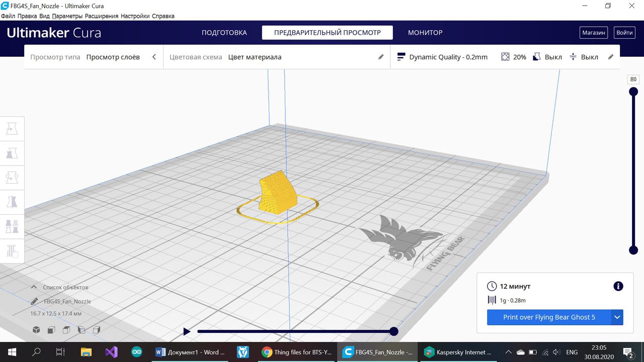
Task: Open File Explorer from taskbar
Action: [86, 352]
